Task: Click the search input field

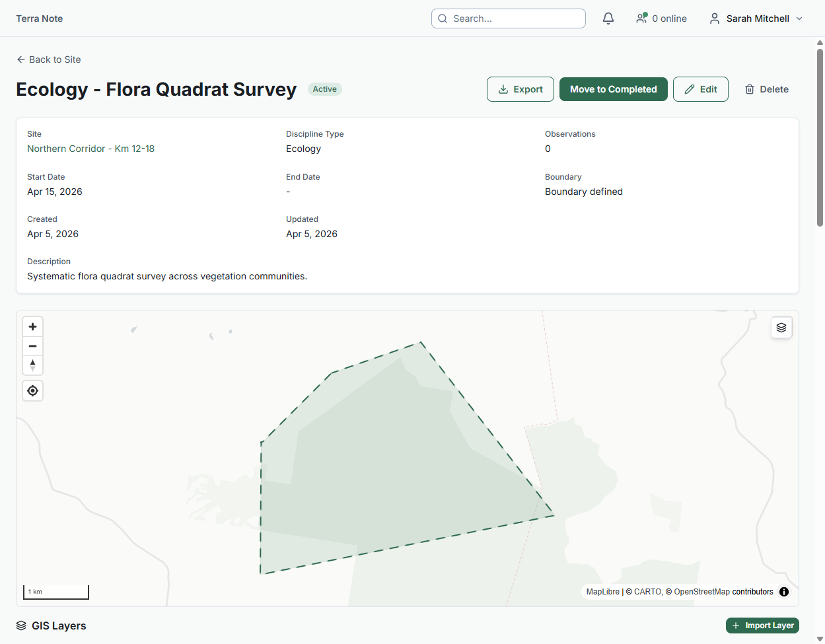Action: (x=509, y=18)
